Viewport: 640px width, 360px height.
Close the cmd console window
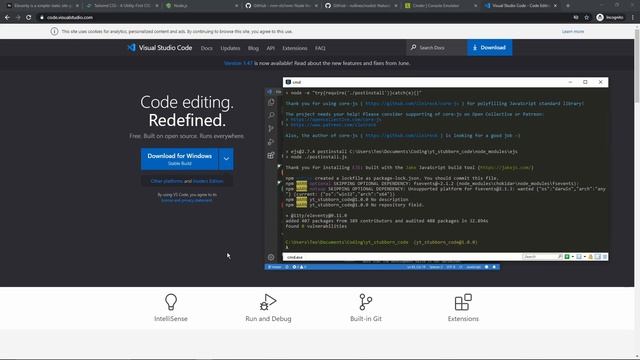pos(600,82)
